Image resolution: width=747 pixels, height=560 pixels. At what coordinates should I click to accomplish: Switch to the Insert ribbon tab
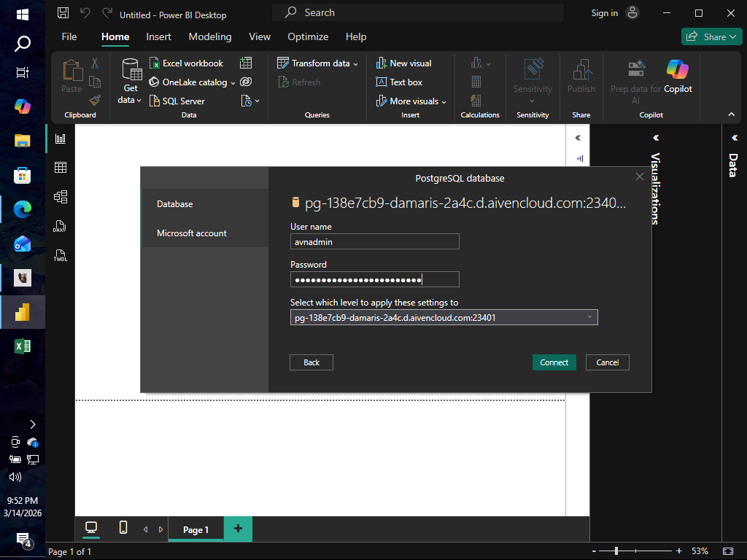click(x=158, y=36)
